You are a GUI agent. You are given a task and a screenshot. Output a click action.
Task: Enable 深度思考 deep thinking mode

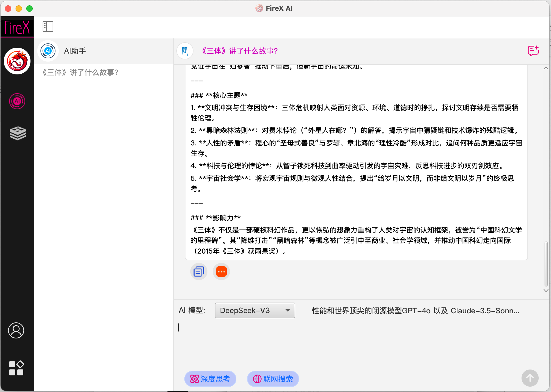point(210,379)
